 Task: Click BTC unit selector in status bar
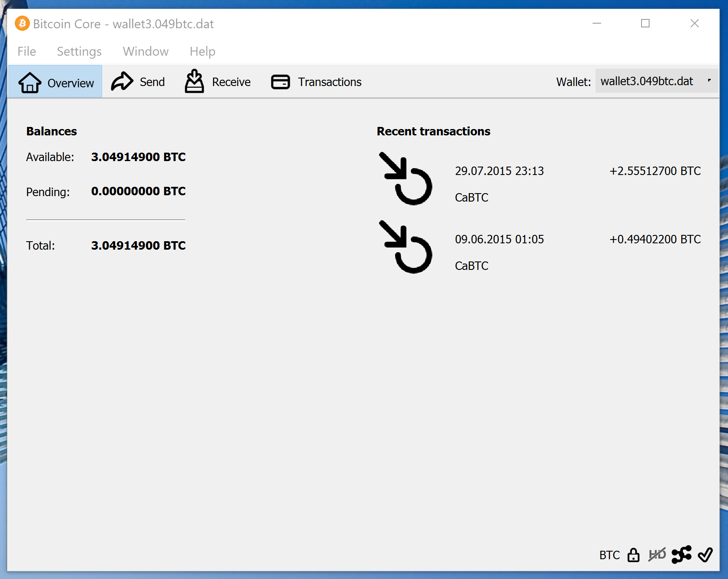[x=609, y=555]
